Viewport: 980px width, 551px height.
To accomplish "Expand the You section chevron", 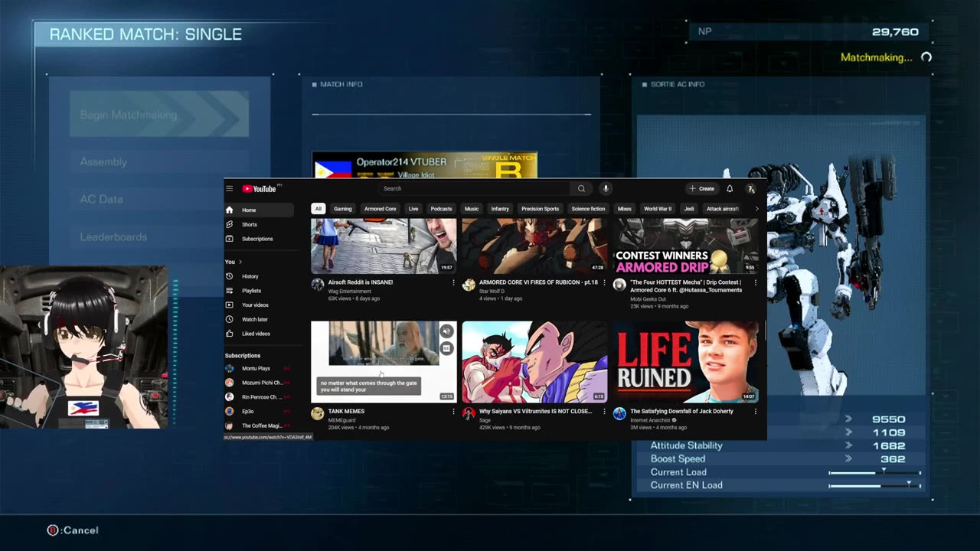I will [240, 262].
